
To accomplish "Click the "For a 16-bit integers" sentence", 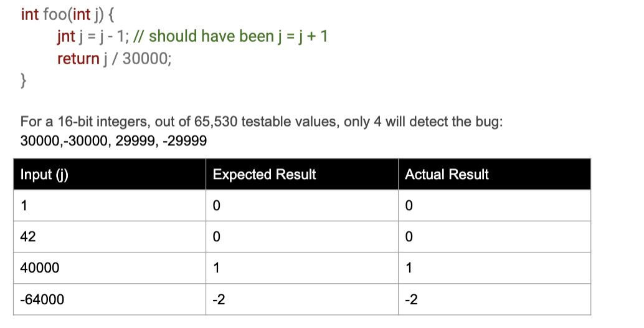I will point(262,122).
